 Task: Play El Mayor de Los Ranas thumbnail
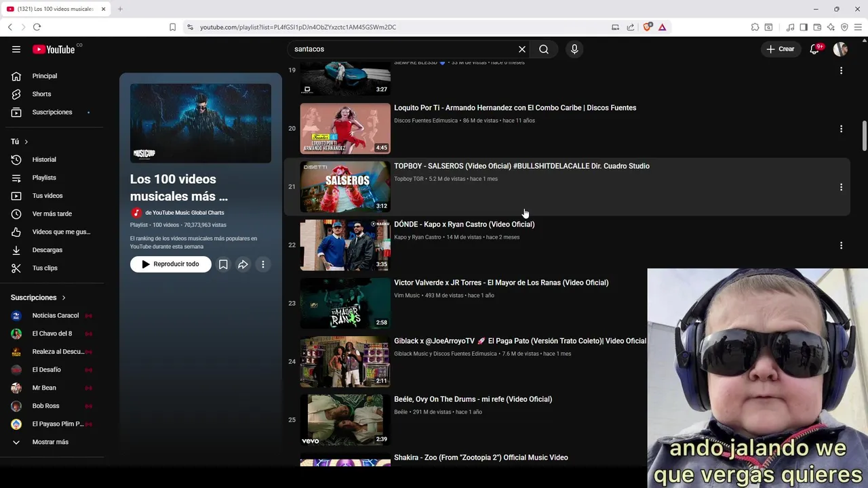[345, 304]
